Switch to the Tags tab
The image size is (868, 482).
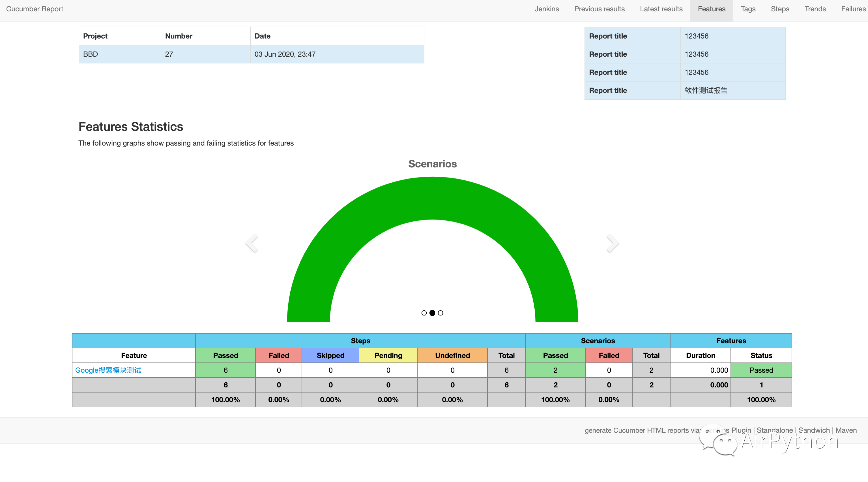[748, 9]
